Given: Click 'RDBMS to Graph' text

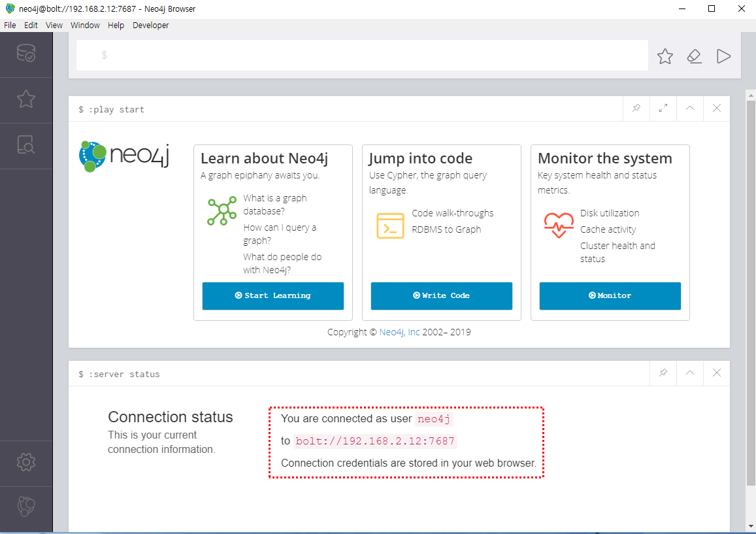Looking at the screenshot, I should tap(446, 229).
